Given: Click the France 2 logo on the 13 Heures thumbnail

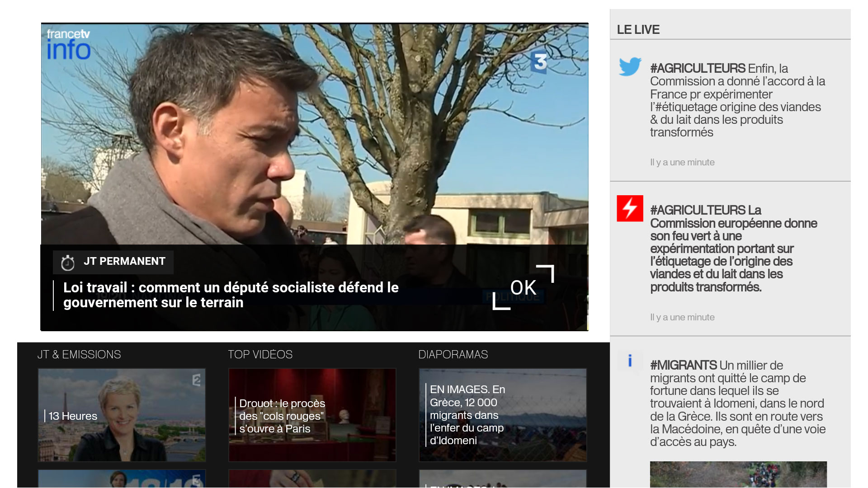Looking at the screenshot, I should pyautogui.click(x=196, y=380).
